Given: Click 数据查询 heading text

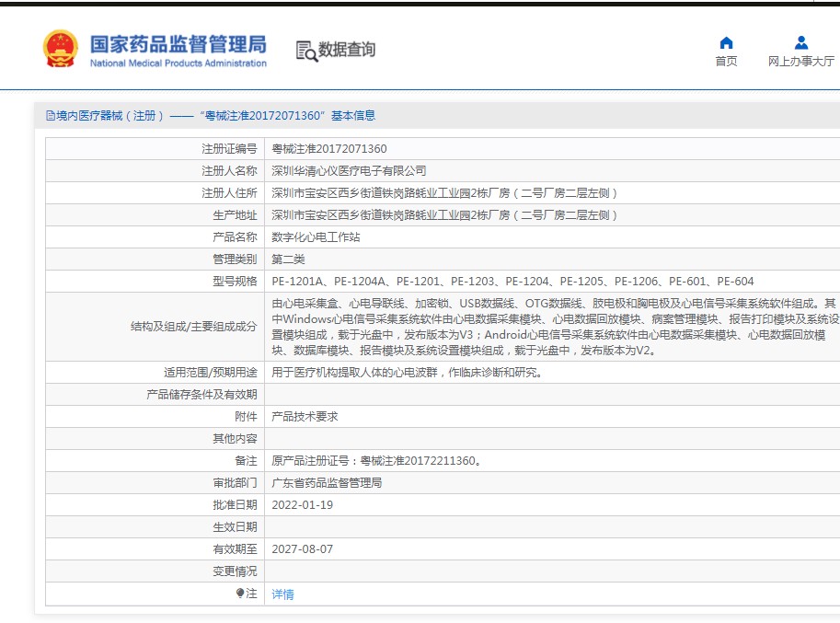Looking at the screenshot, I should pyautogui.click(x=347, y=50).
